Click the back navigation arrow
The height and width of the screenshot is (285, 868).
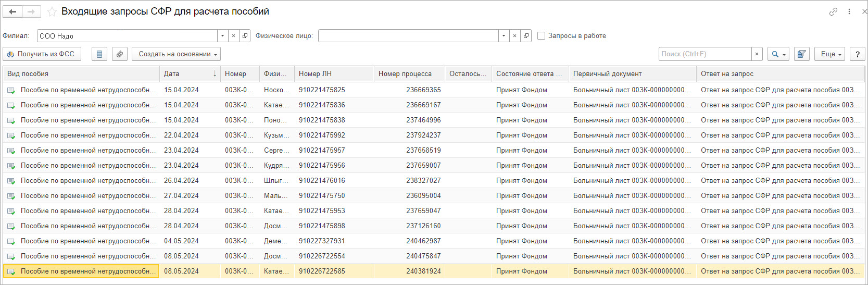[12, 11]
